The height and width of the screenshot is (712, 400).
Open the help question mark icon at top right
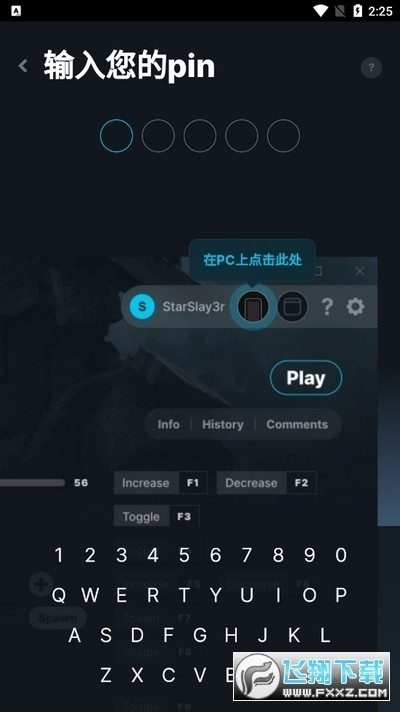[x=371, y=68]
